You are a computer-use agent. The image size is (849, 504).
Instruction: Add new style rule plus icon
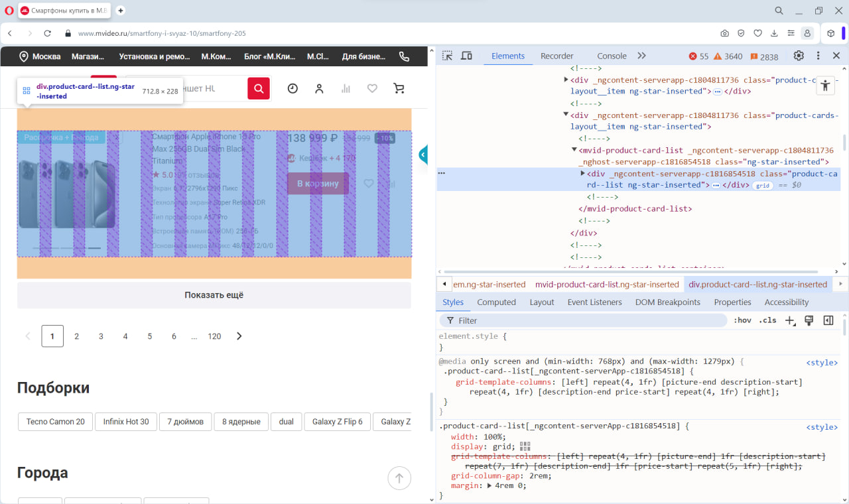(790, 320)
